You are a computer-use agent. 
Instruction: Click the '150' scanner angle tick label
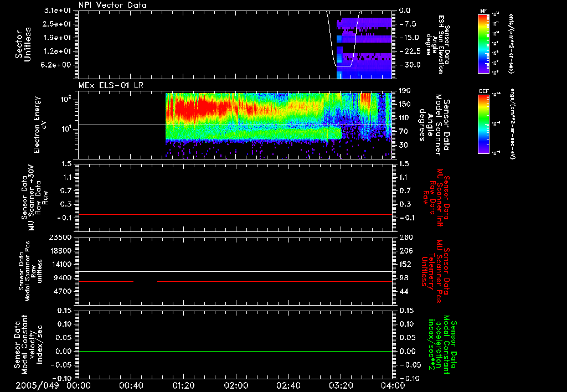[405, 105]
